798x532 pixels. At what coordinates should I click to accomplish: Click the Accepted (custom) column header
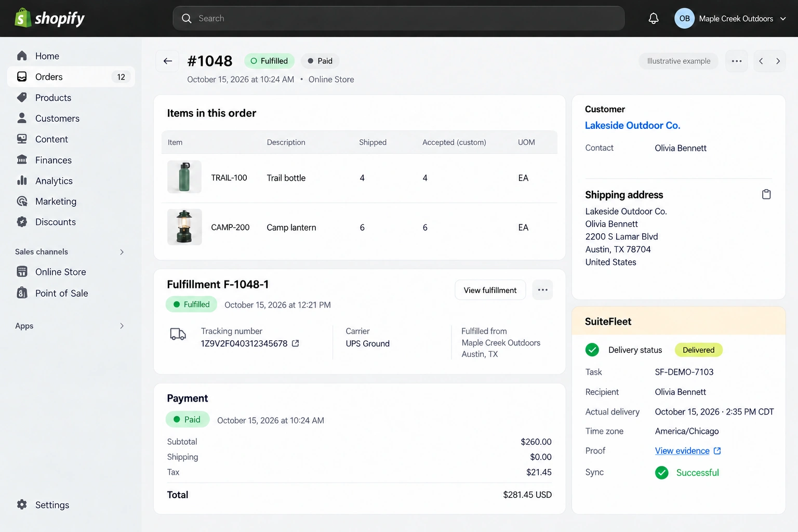(x=454, y=142)
